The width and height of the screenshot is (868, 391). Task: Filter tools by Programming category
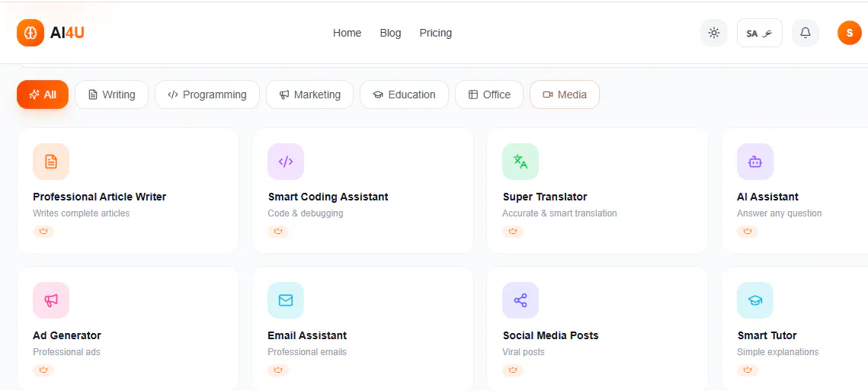click(207, 95)
